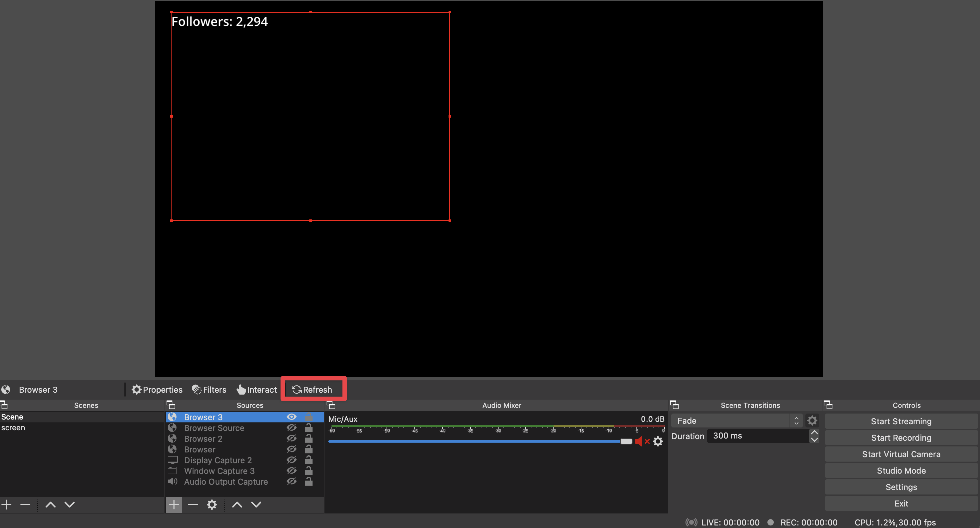Click Start Recording button
Screen dimensions: 980x528
tap(901, 438)
